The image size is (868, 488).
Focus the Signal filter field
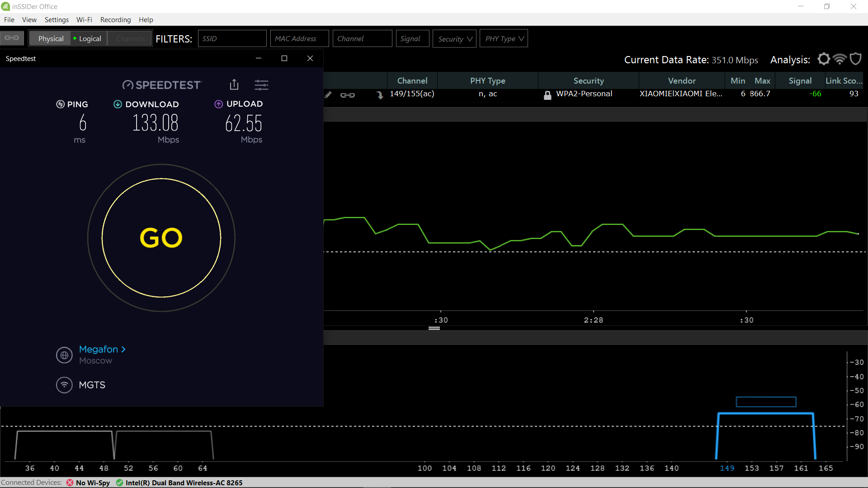tap(412, 38)
